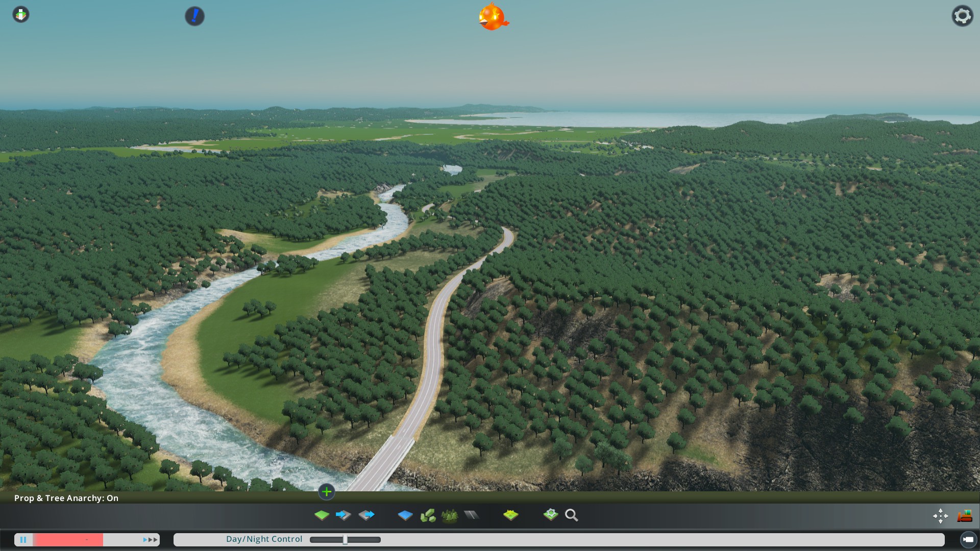Click the export heightmap icon
The height and width of the screenshot is (551, 980).
pos(366,515)
